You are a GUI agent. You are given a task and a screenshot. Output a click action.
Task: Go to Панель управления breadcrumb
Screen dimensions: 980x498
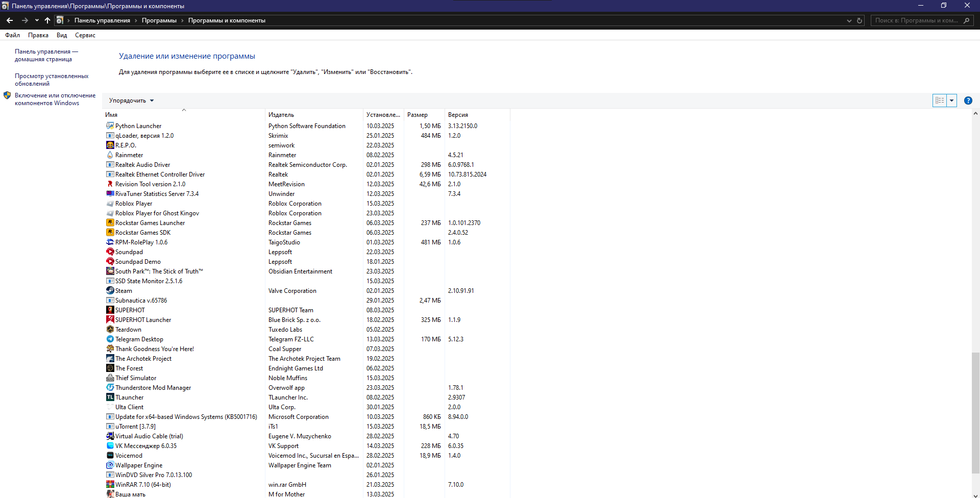102,20
